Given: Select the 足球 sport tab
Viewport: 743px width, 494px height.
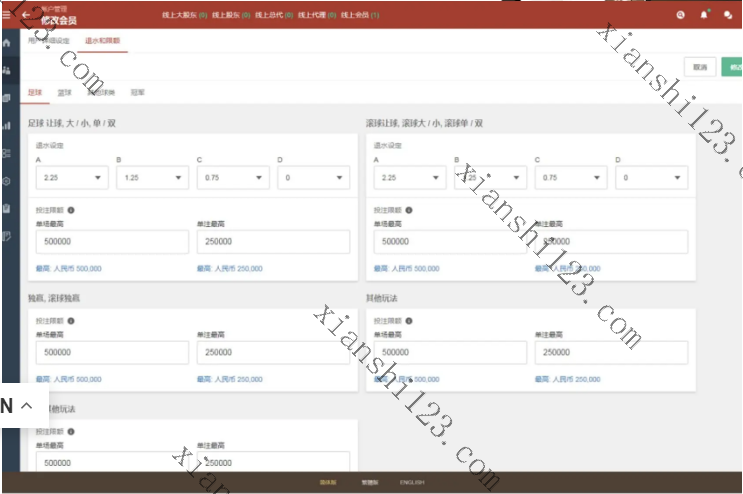Looking at the screenshot, I should tap(35, 92).
